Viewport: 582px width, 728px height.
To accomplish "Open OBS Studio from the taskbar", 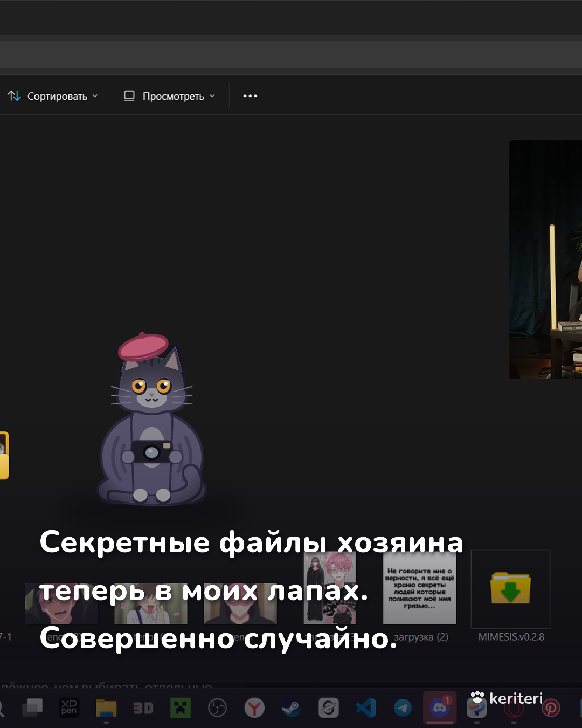I will pyautogui.click(x=218, y=708).
